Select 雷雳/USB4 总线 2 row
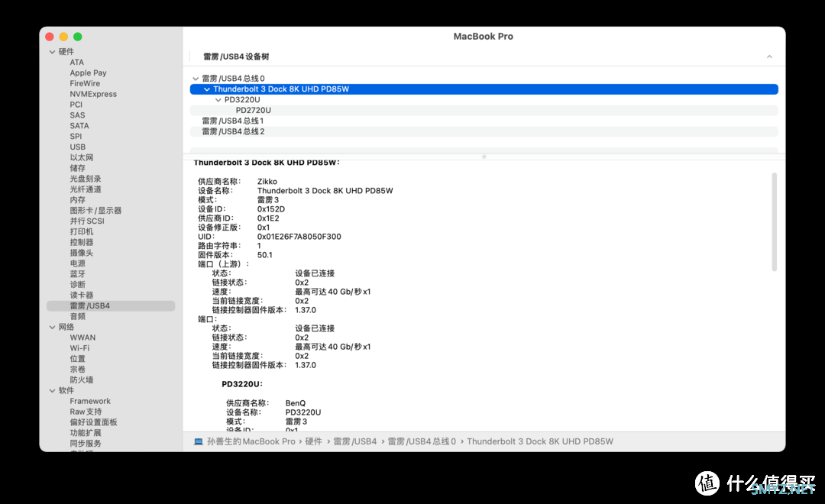Screen dimensions: 825x504 [x=484, y=131]
